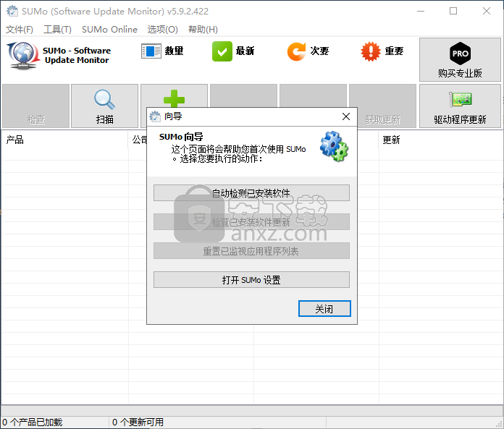Click status text 0 个产品已加载
504x429 pixels.
[x=32, y=422]
